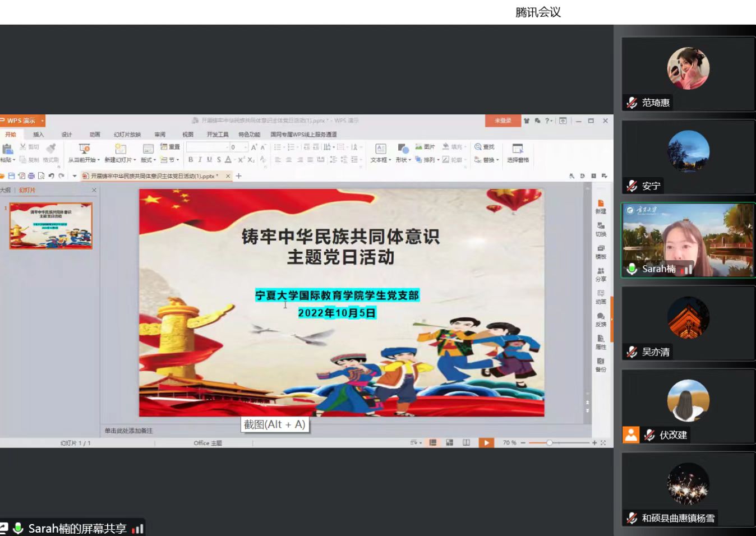Click the 动画 icon in right sidebar

[x=601, y=296]
